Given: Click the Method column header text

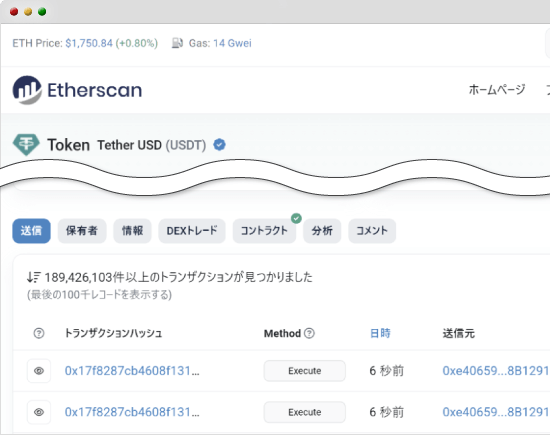Looking at the screenshot, I should coord(282,333).
